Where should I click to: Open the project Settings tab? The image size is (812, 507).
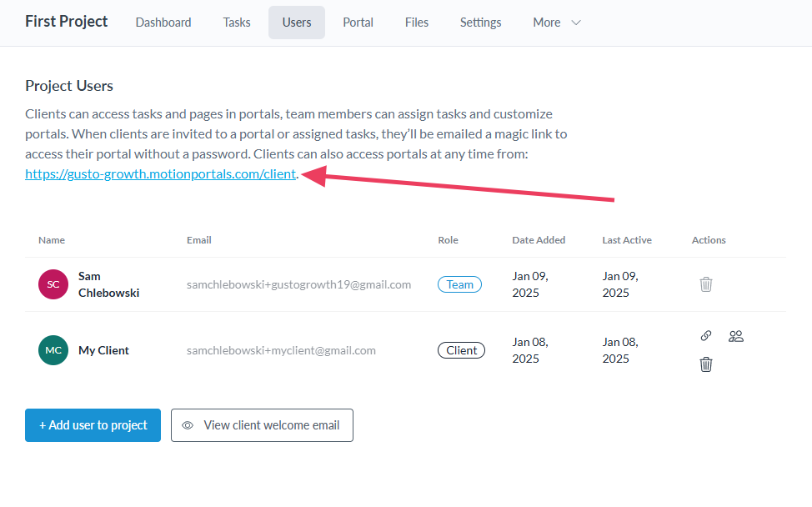(x=480, y=23)
